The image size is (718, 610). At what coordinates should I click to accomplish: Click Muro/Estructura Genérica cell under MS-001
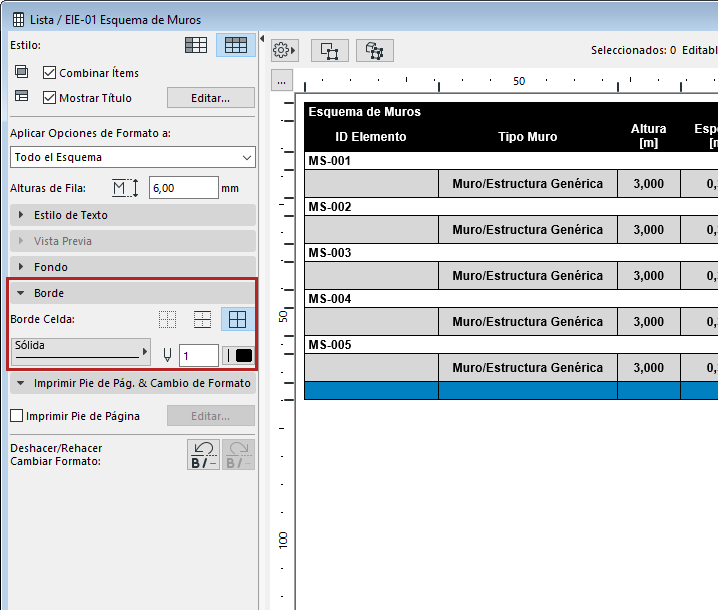528,184
